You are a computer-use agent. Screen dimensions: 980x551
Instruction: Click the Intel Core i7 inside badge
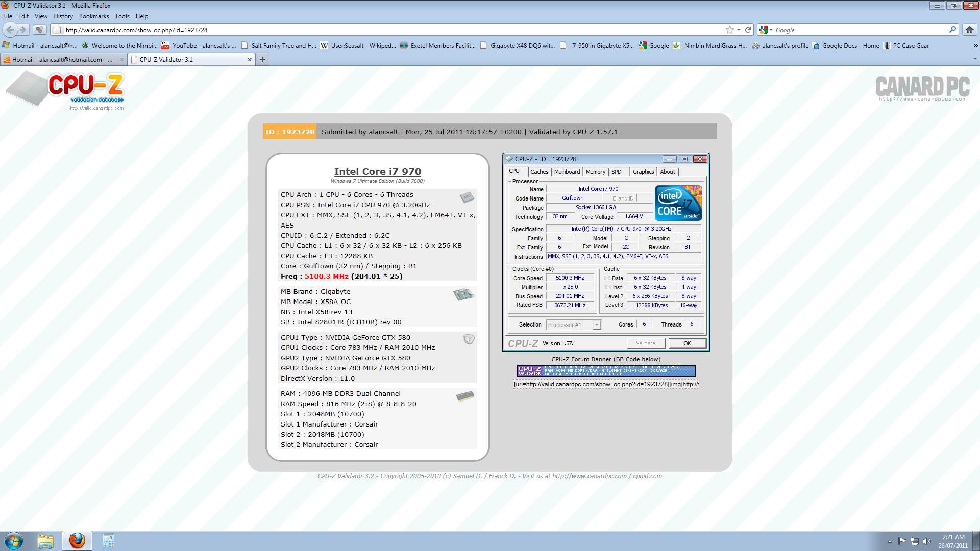pyautogui.click(x=678, y=203)
